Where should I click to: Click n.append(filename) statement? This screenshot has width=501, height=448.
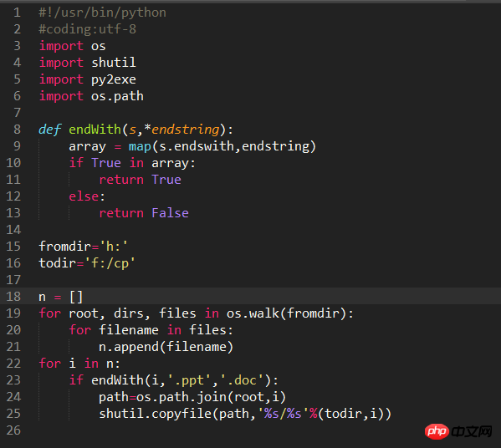tap(166, 347)
